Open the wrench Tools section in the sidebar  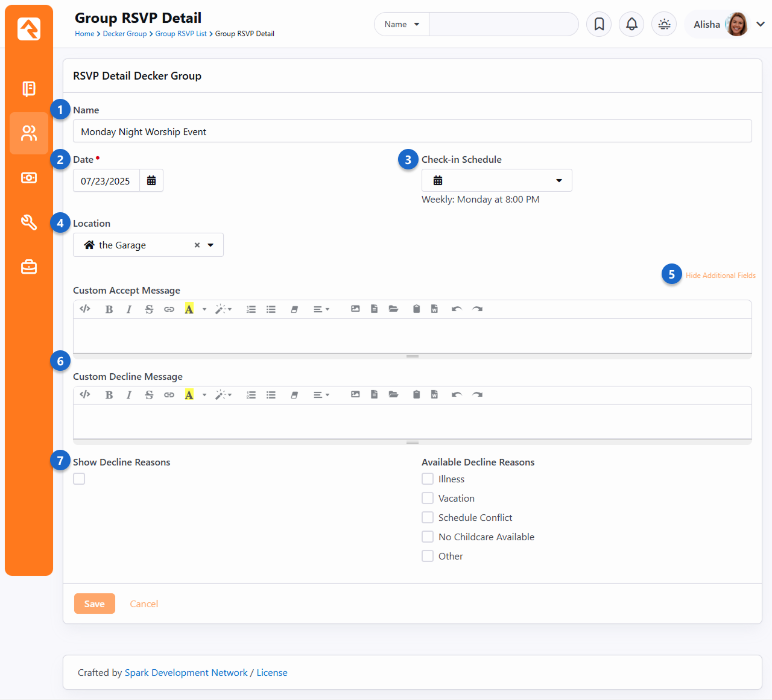(x=29, y=222)
